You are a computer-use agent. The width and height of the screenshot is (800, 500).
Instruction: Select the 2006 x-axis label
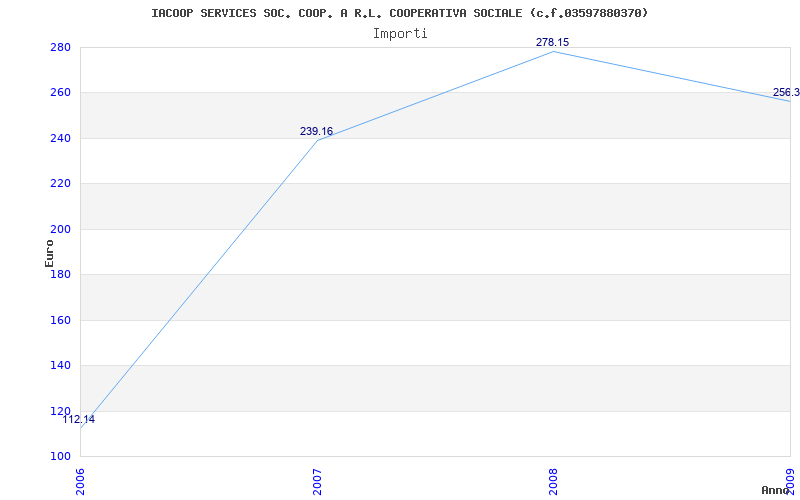point(81,482)
